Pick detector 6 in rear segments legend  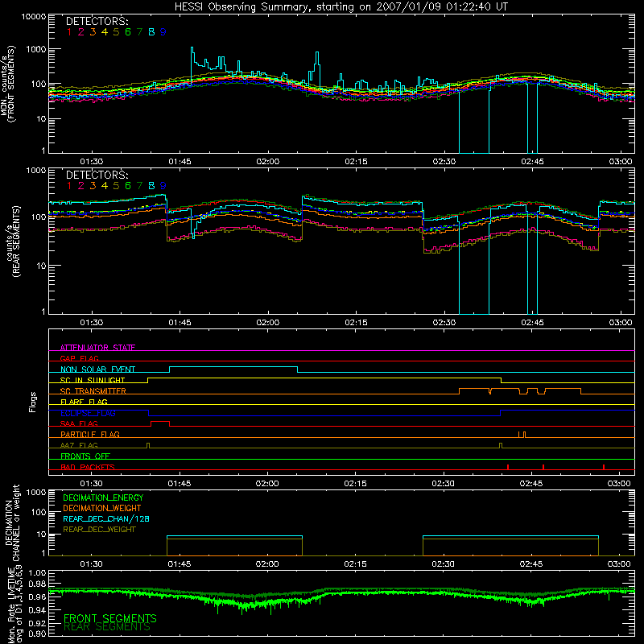click(128, 186)
